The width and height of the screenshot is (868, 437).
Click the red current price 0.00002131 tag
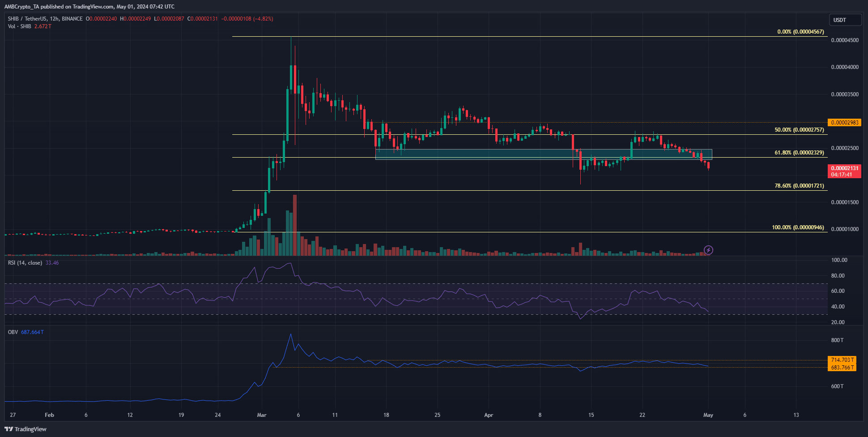point(844,171)
